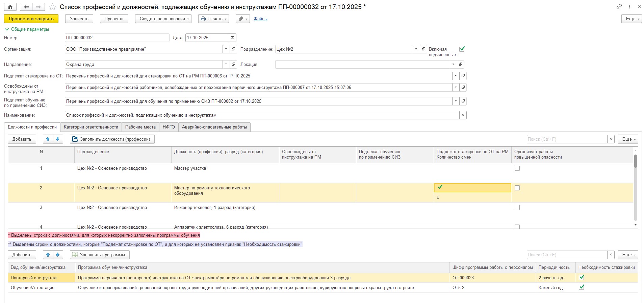Move the row up in the positions table
Image resolution: width=644 pixels, height=303 pixels.
point(48,139)
